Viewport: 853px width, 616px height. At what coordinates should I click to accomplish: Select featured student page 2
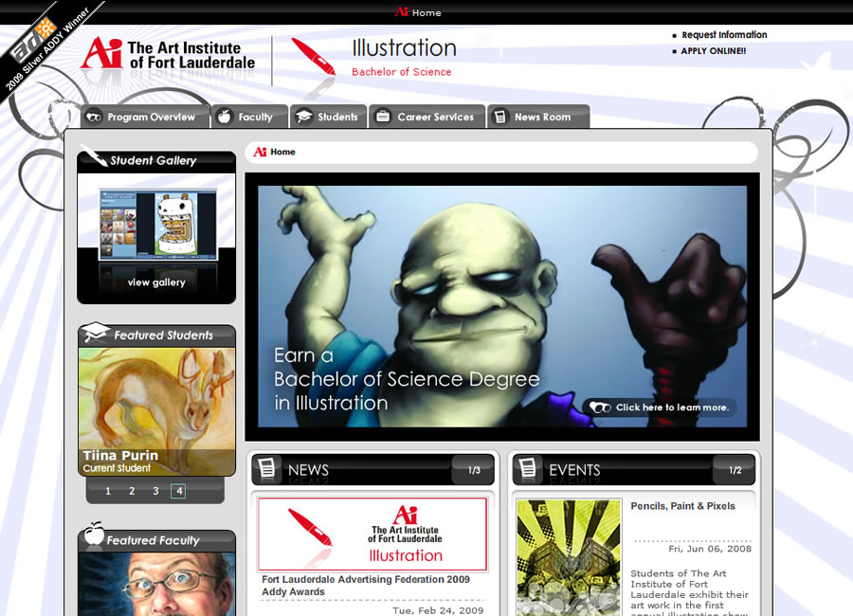click(x=132, y=491)
